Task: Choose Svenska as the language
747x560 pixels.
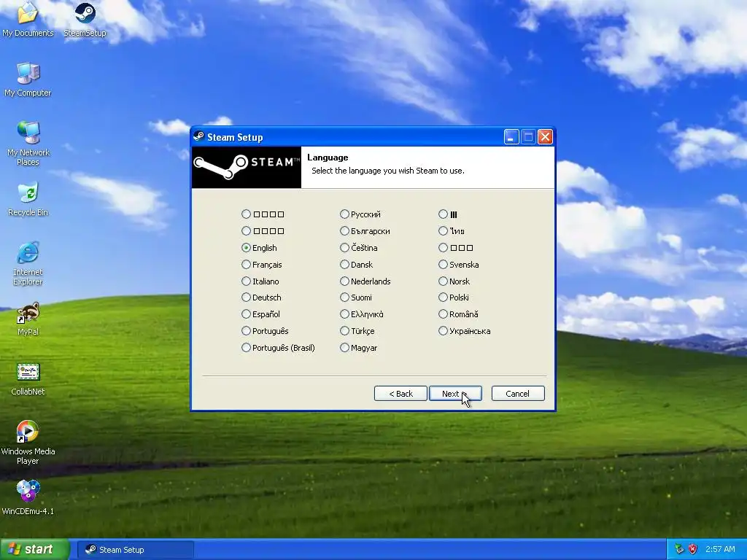Action: [x=459, y=264]
